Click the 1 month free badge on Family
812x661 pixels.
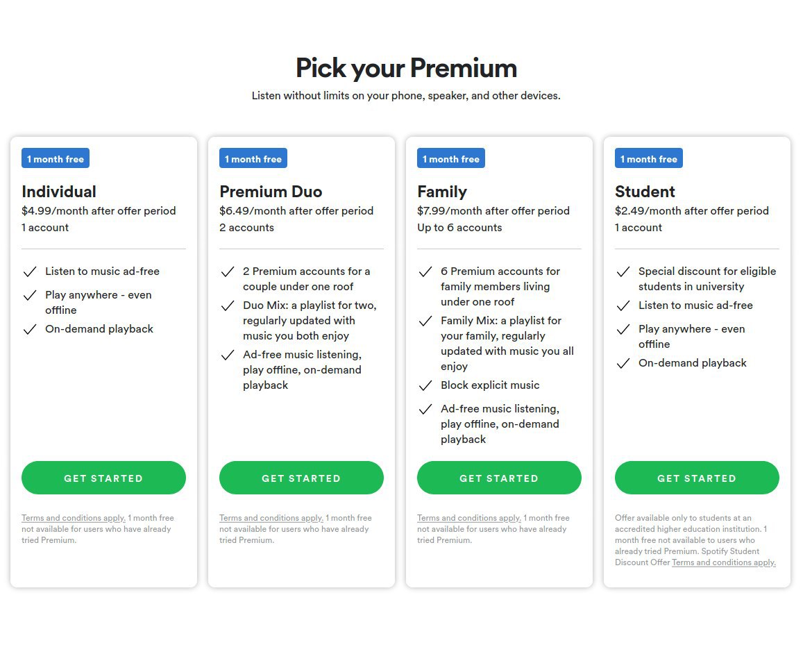(x=451, y=158)
